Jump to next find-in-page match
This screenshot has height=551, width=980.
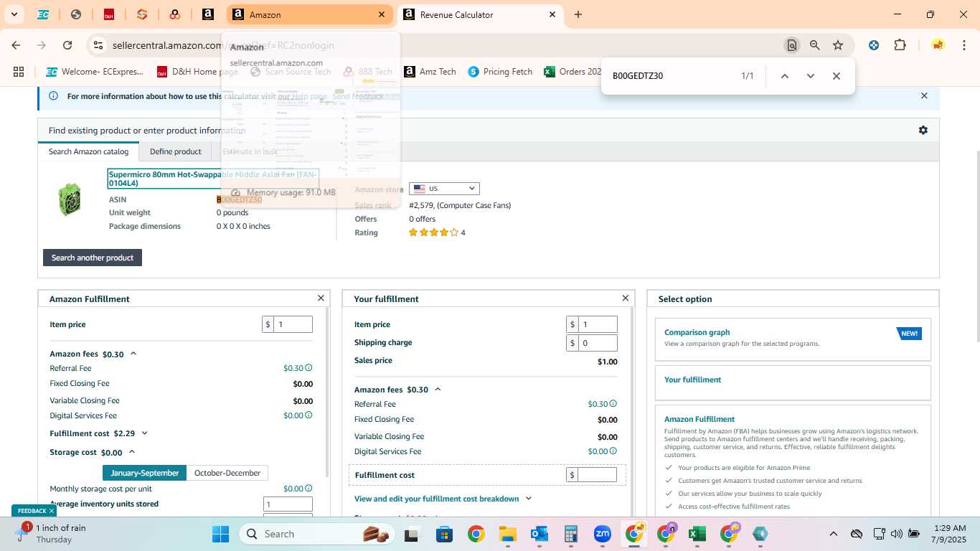pos(811,76)
